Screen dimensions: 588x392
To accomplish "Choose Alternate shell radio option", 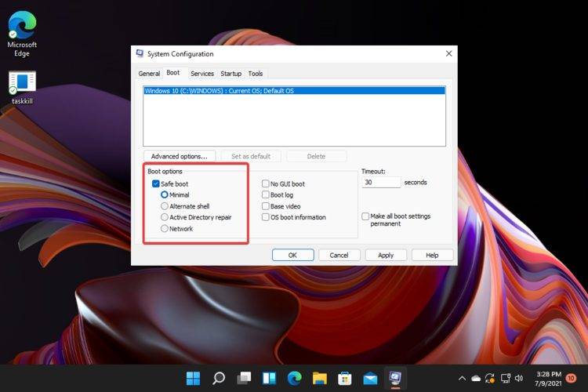I will (164, 206).
